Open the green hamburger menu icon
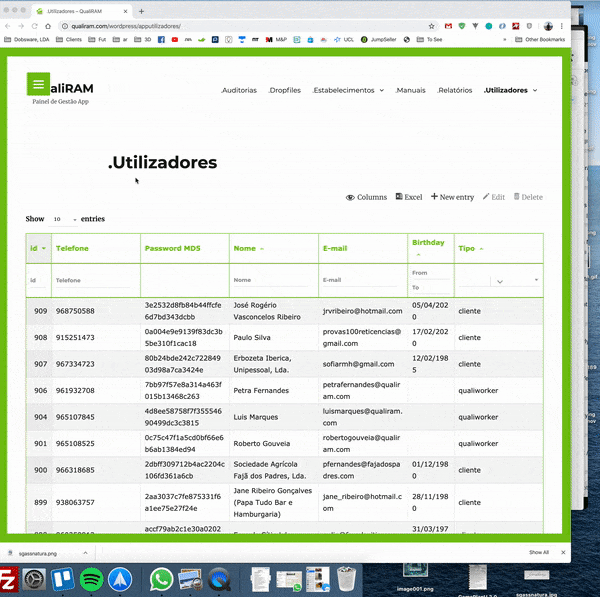This screenshot has width=600, height=597. [38, 85]
